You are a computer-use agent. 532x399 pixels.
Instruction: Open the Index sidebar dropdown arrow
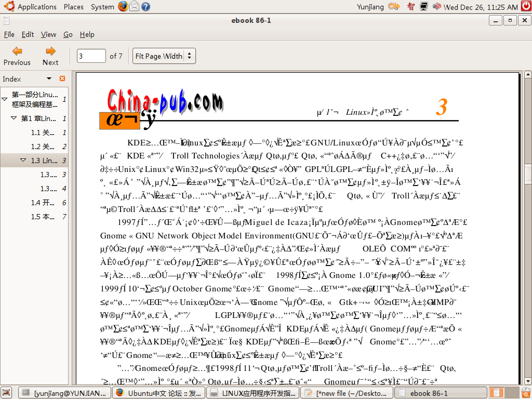[49, 78]
